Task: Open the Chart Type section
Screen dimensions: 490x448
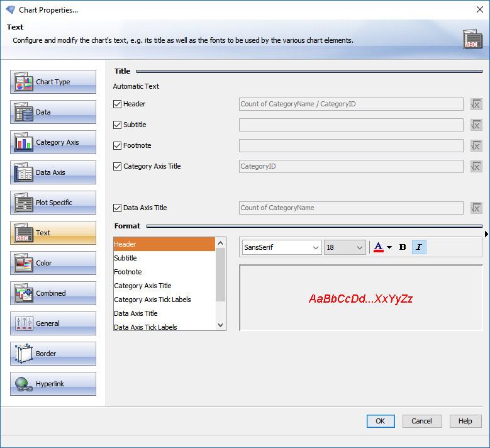Action: click(53, 82)
